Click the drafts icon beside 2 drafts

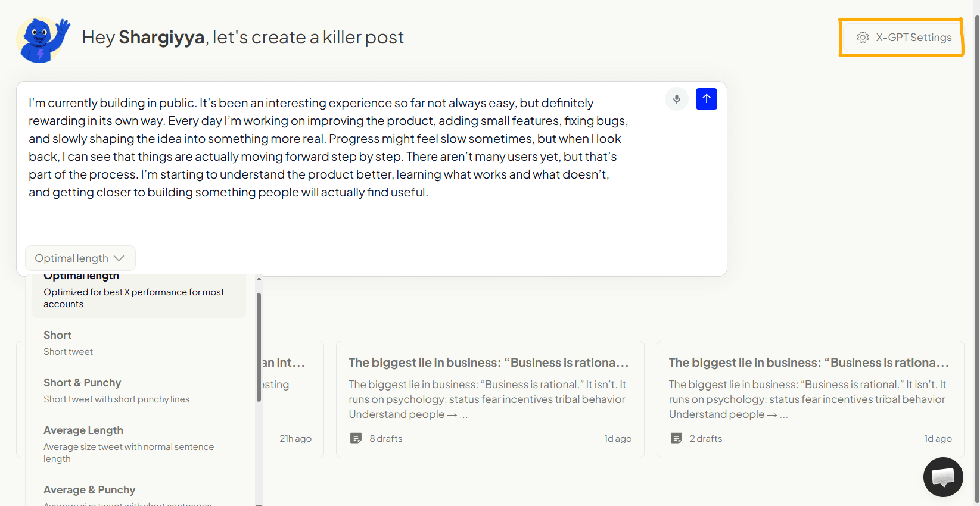click(676, 439)
